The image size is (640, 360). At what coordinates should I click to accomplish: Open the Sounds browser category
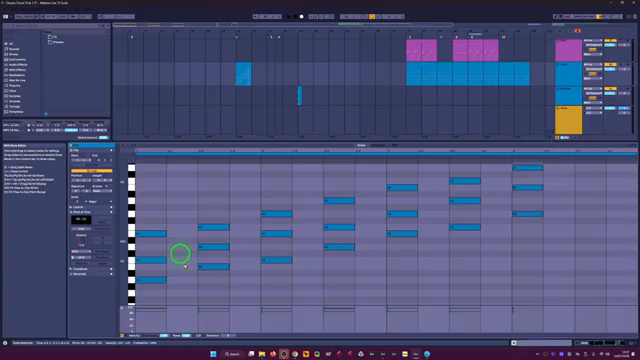click(x=14, y=49)
